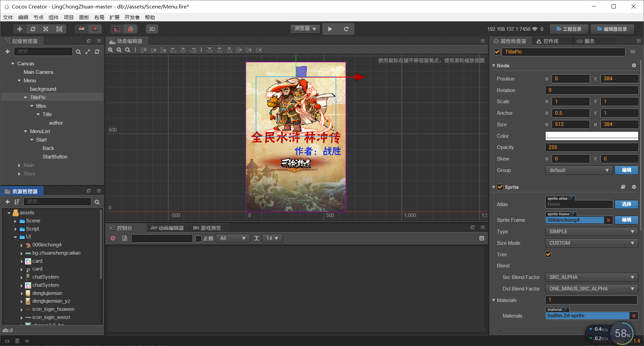Open the Size Mode dropdown CUSTOM
Viewport: 644px width, 346px height.
click(592, 243)
